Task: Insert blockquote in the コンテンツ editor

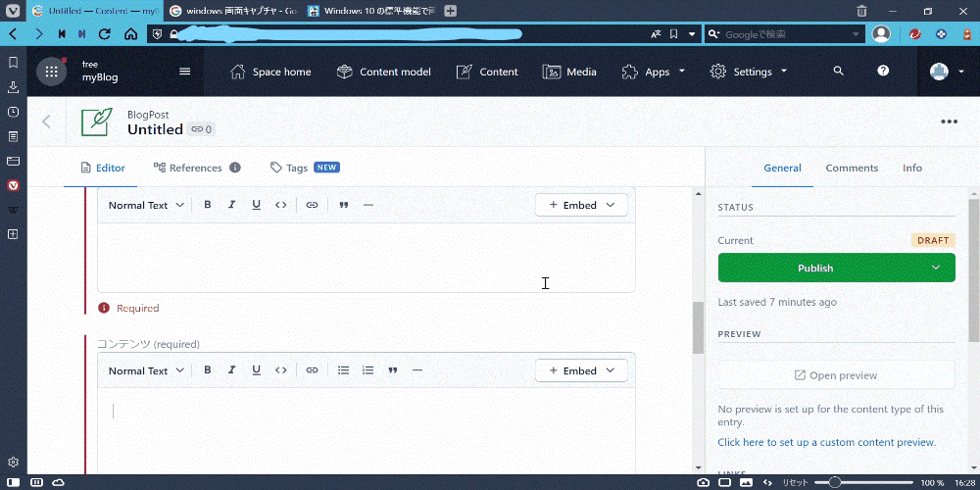Action: point(393,370)
